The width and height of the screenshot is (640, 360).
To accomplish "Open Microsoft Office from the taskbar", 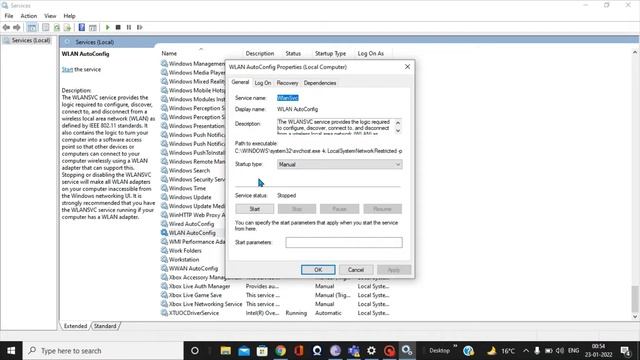I will pyautogui.click(x=299, y=351).
